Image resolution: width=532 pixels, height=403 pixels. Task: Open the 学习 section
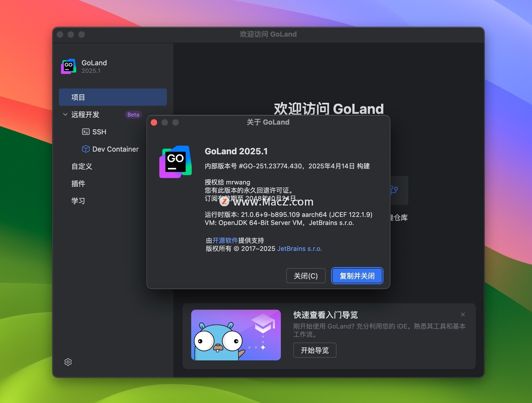point(78,201)
